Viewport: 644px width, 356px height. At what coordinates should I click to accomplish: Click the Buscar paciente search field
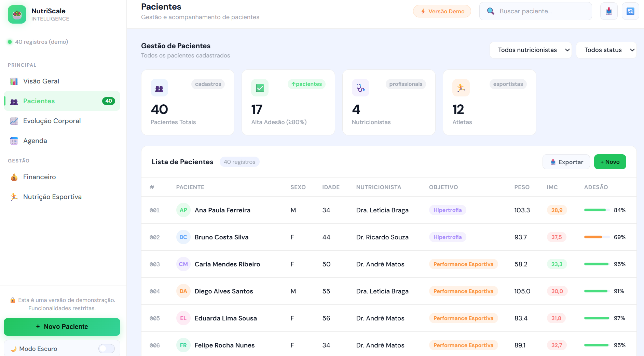tap(535, 11)
